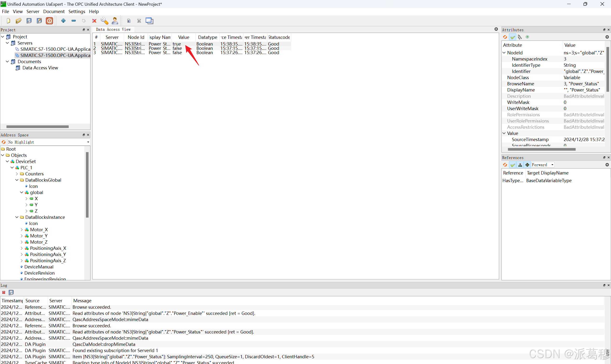Toggle hierarchy view button in References toolbar
The height and width of the screenshot is (364, 611).
(x=520, y=165)
